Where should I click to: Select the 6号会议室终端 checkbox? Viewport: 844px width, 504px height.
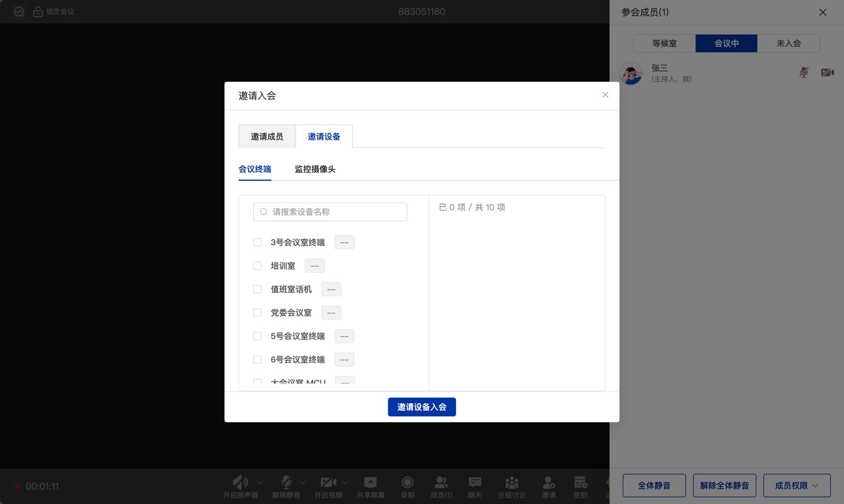point(257,360)
